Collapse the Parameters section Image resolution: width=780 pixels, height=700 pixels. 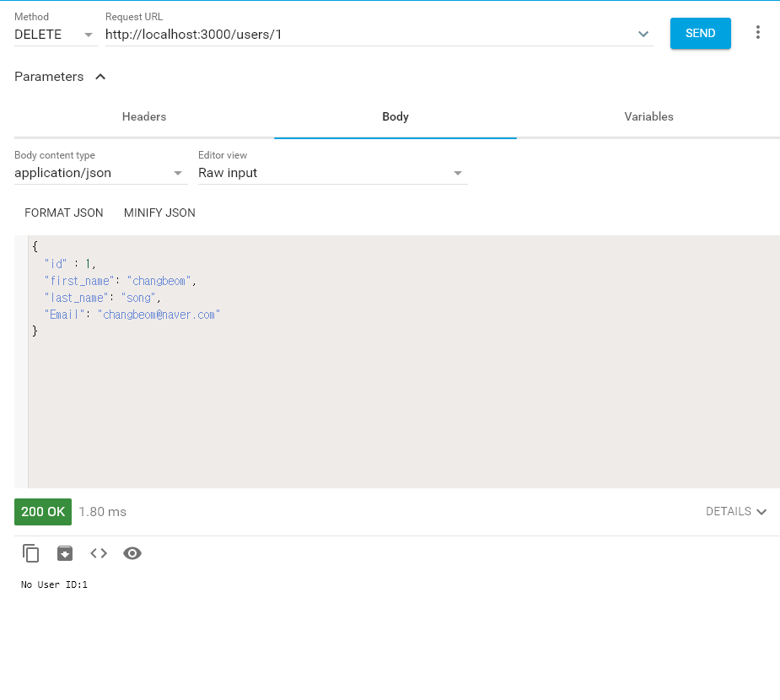click(100, 77)
